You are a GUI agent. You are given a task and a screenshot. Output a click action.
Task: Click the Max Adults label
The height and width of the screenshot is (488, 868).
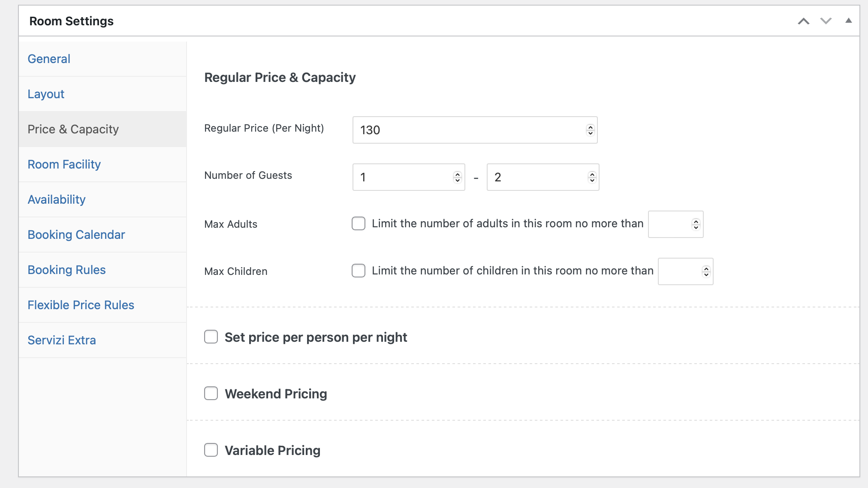231,224
